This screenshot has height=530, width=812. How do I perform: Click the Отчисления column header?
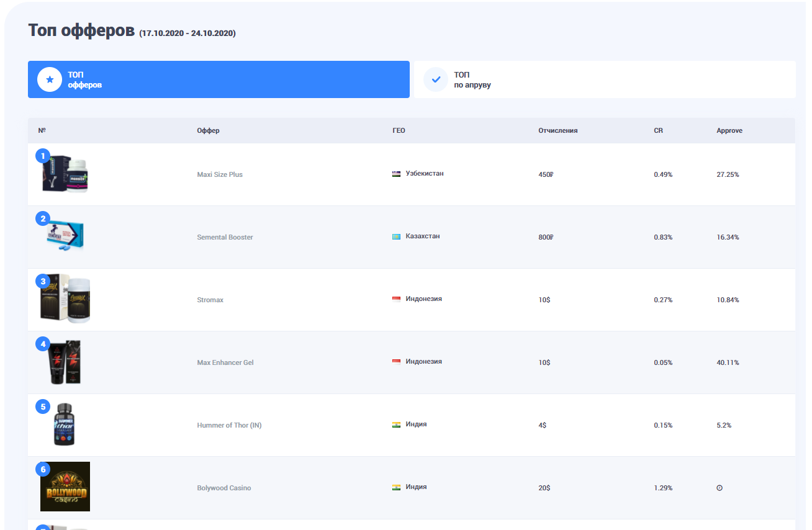tap(558, 130)
